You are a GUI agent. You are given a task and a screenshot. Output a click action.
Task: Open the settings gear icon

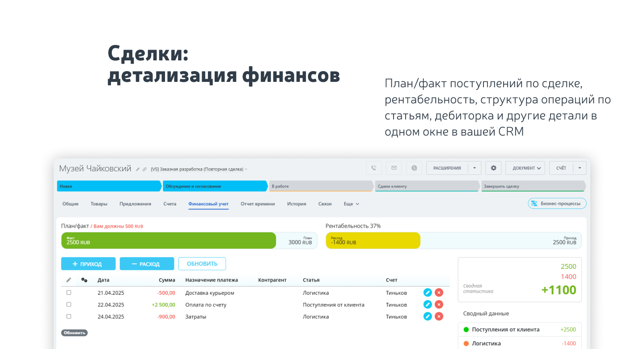click(493, 168)
